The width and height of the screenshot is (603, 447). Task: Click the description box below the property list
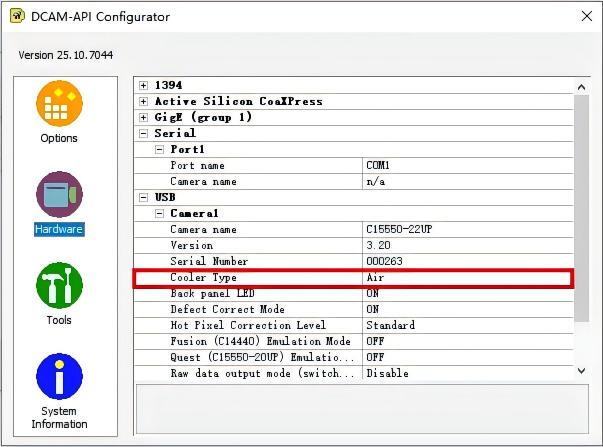pyautogui.click(x=362, y=409)
